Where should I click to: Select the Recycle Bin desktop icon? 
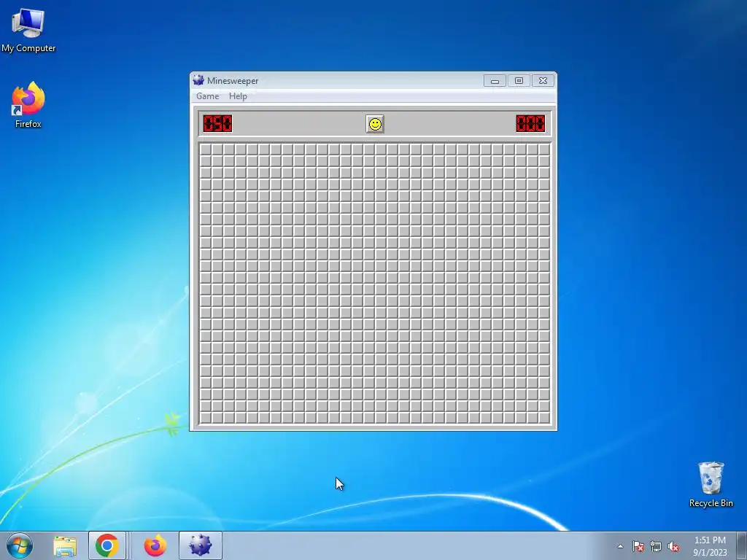click(x=711, y=484)
